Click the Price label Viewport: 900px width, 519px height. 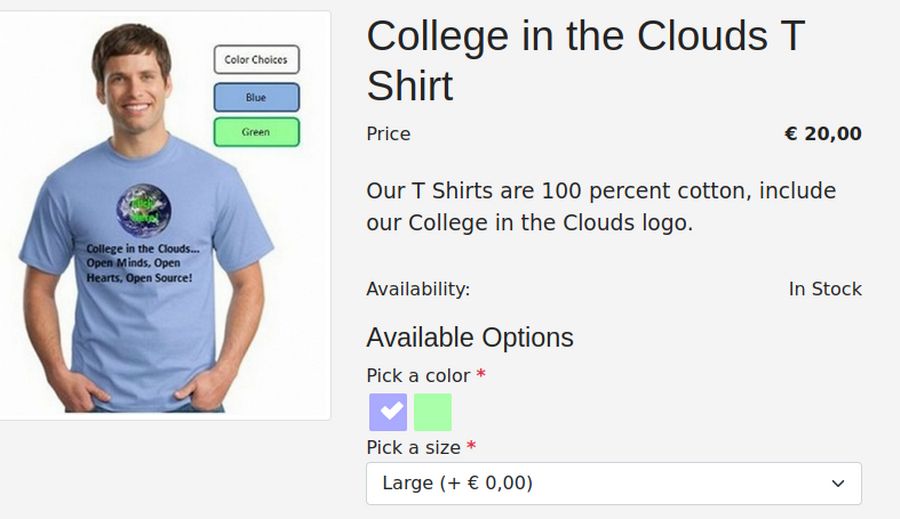pyautogui.click(x=388, y=134)
